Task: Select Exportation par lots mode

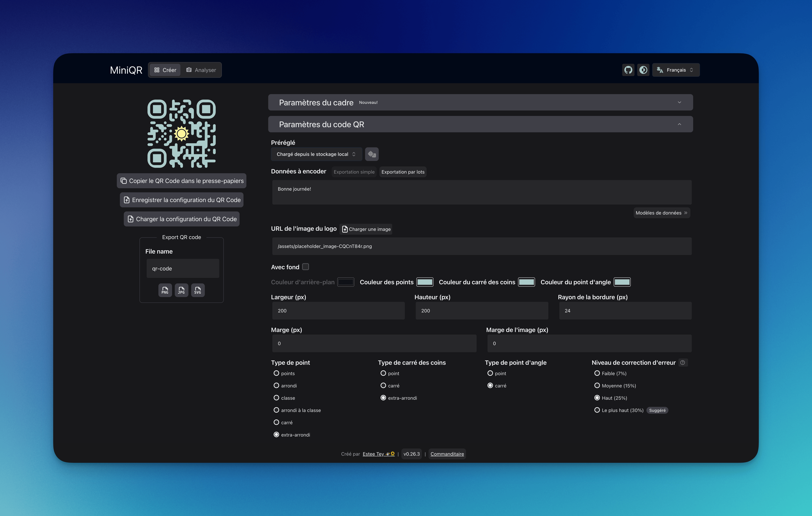Action: (x=403, y=172)
